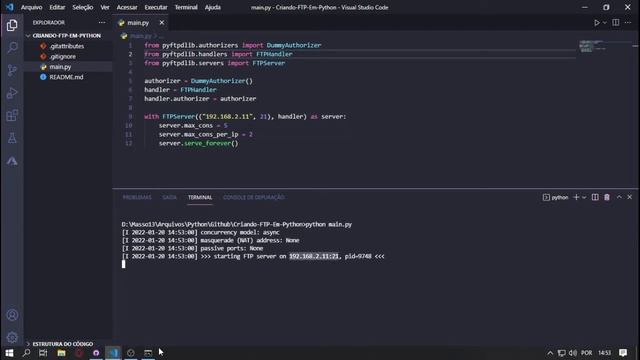Open README.md in the explorer

(66, 77)
